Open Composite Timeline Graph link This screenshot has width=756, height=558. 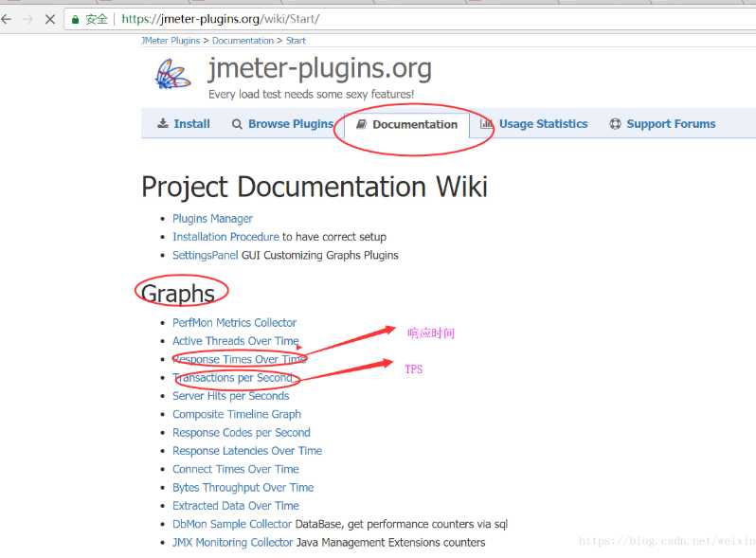tap(237, 414)
